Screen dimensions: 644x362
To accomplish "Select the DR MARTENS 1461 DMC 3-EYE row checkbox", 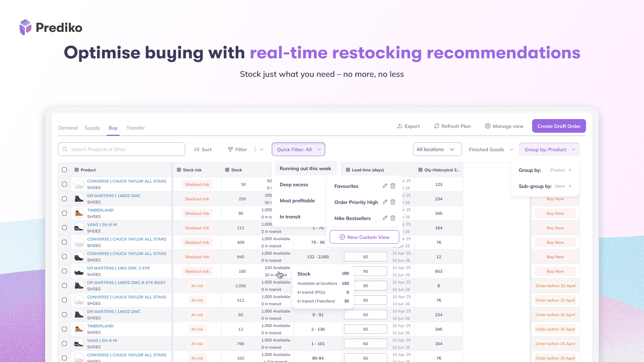I will pyautogui.click(x=64, y=271).
